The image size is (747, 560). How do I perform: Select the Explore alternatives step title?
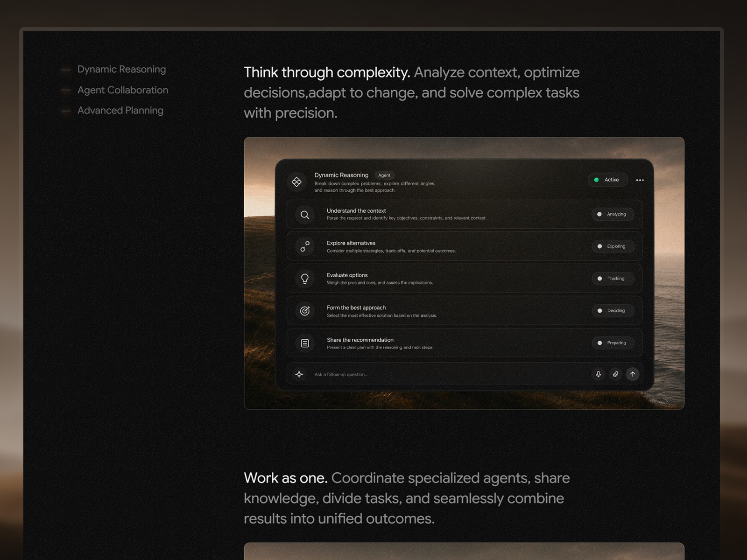coord(351,243)
